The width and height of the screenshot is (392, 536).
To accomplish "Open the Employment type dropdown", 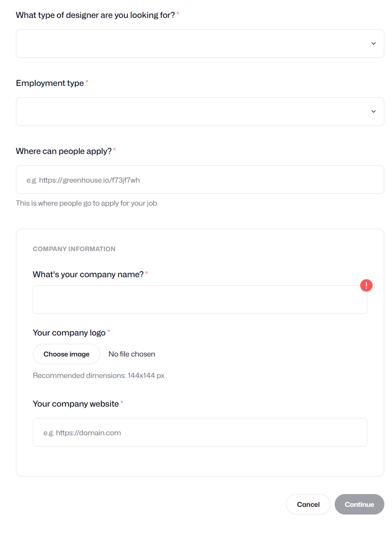I will point(200,111).
